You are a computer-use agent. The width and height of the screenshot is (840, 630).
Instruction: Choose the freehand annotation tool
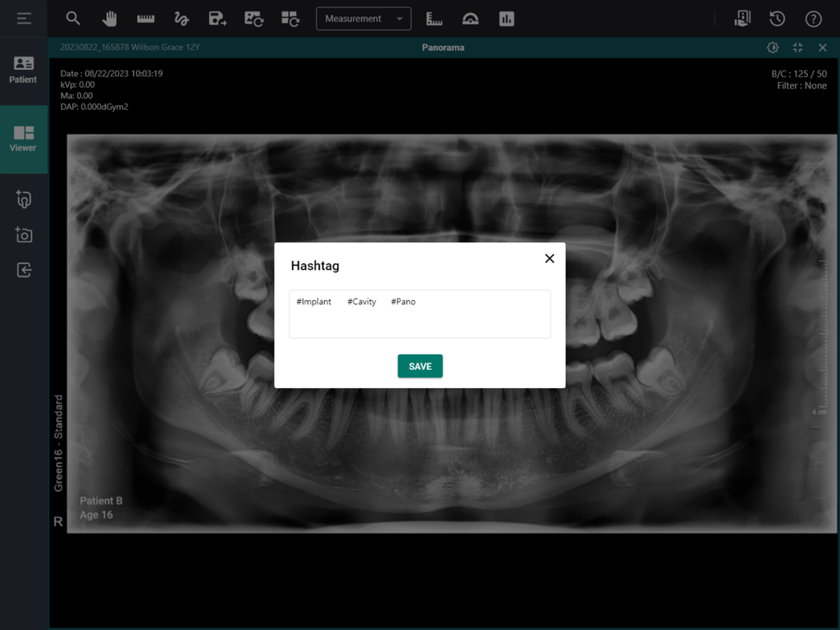coord(181,18)
